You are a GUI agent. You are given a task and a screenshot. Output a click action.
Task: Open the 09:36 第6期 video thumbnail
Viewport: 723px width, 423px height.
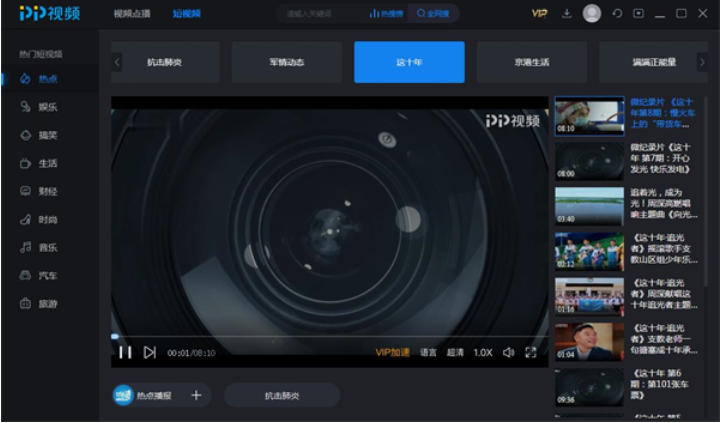589,387
